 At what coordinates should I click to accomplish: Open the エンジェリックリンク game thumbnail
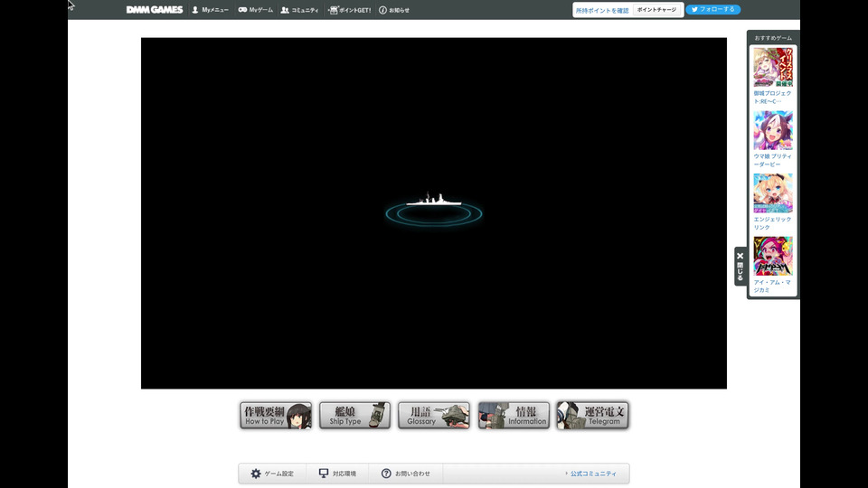(x=773, y=193)
